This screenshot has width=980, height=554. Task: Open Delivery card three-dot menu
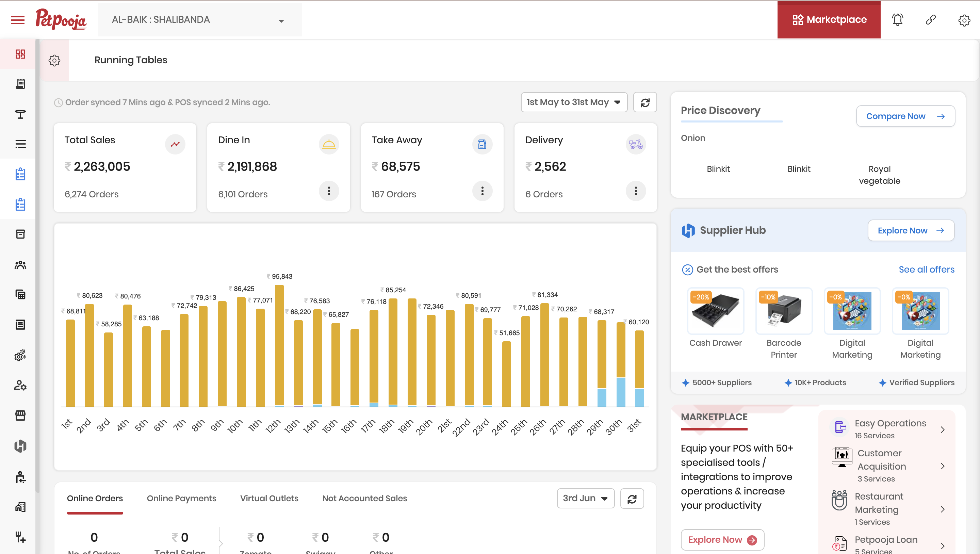pyautogui.click(x=636, y=191)
